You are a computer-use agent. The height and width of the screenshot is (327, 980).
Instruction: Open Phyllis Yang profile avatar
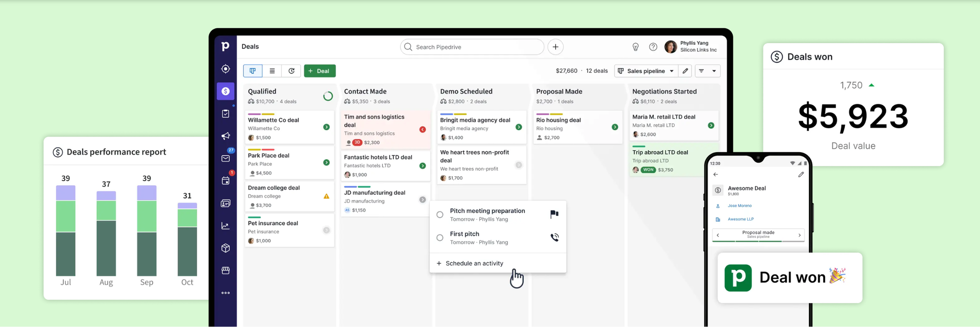tap(671, 47)
